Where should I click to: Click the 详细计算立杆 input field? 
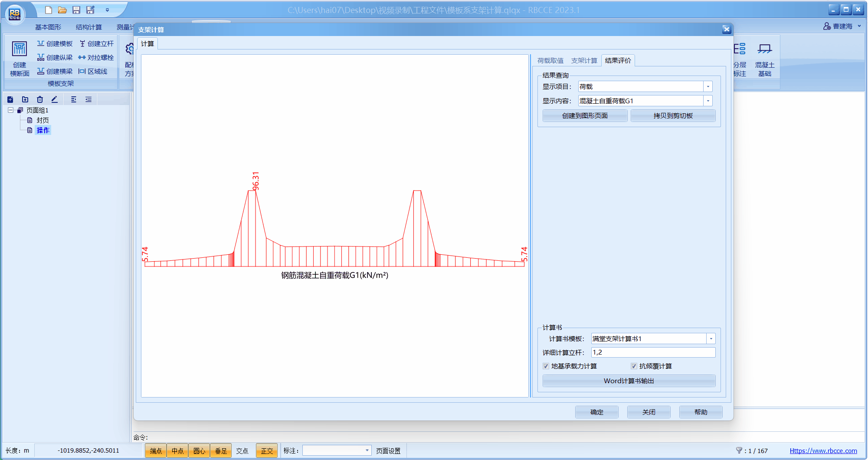tap(653, 352)
